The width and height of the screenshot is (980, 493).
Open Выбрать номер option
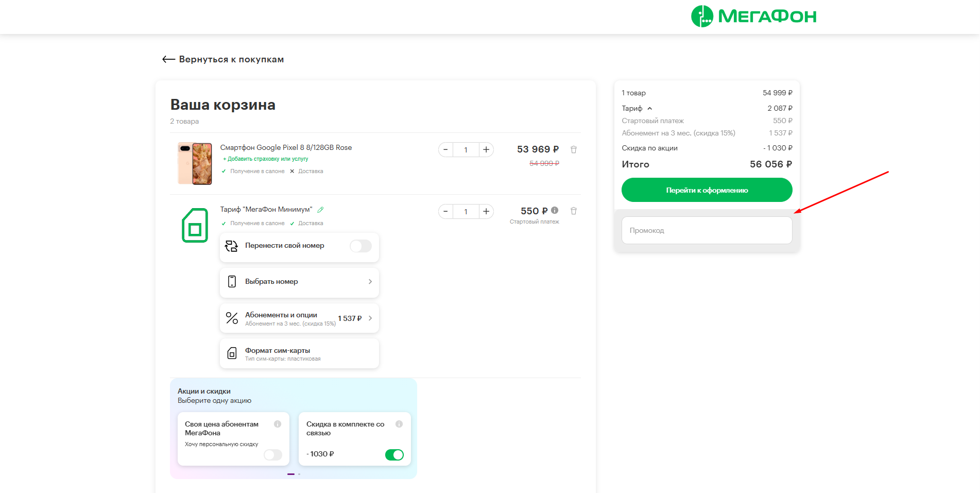click(299, 282)
